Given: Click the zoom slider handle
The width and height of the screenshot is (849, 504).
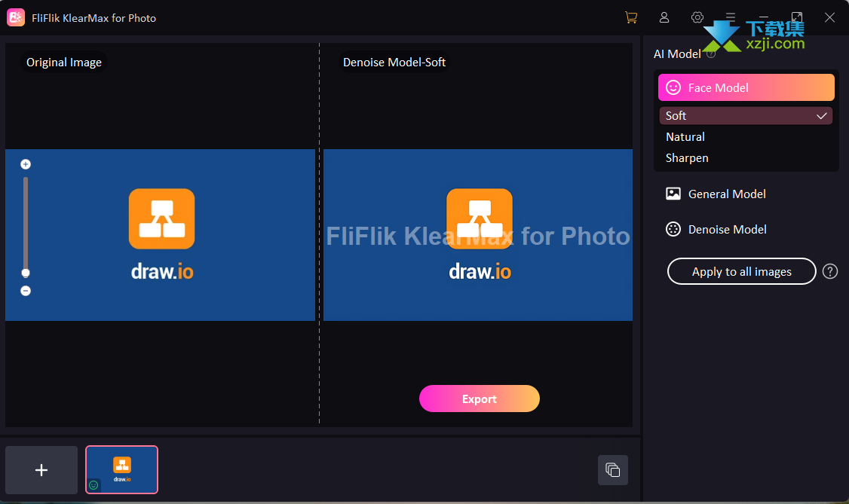Looking at the screenshot, I should (26, 273).
